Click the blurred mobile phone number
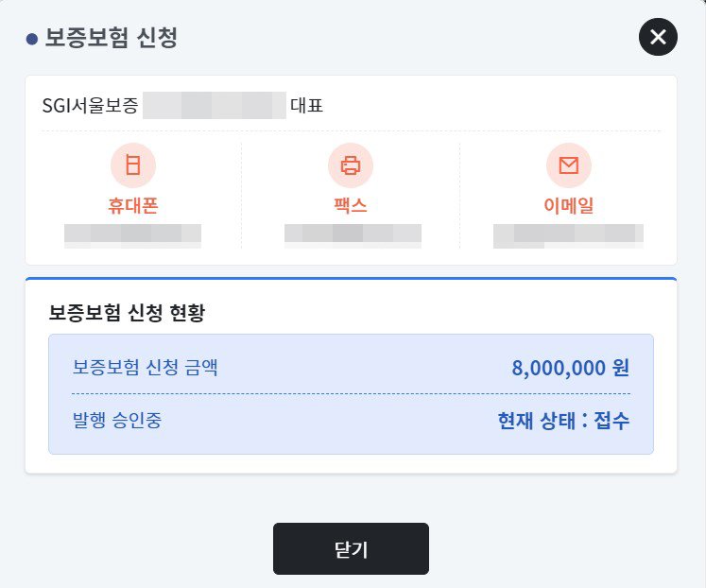The width and height of the screenshot is (706, 588). 133,235
